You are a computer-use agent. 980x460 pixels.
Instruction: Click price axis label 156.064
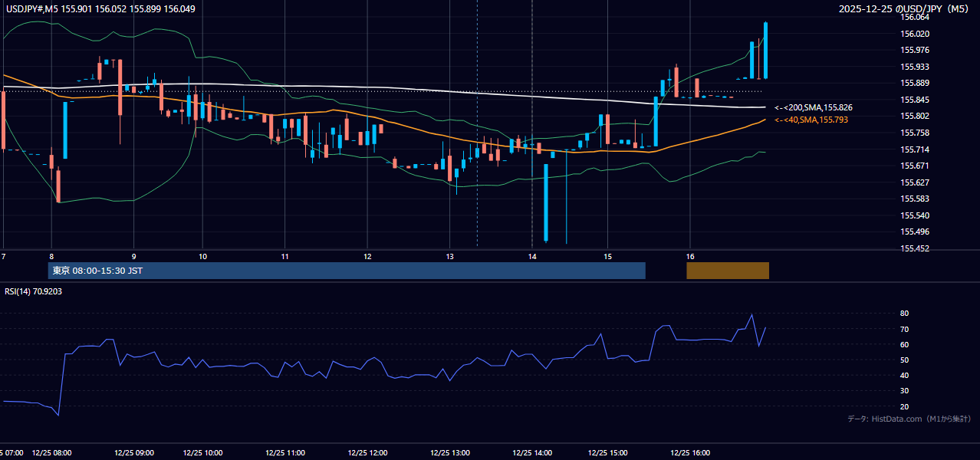click(915, 17)
